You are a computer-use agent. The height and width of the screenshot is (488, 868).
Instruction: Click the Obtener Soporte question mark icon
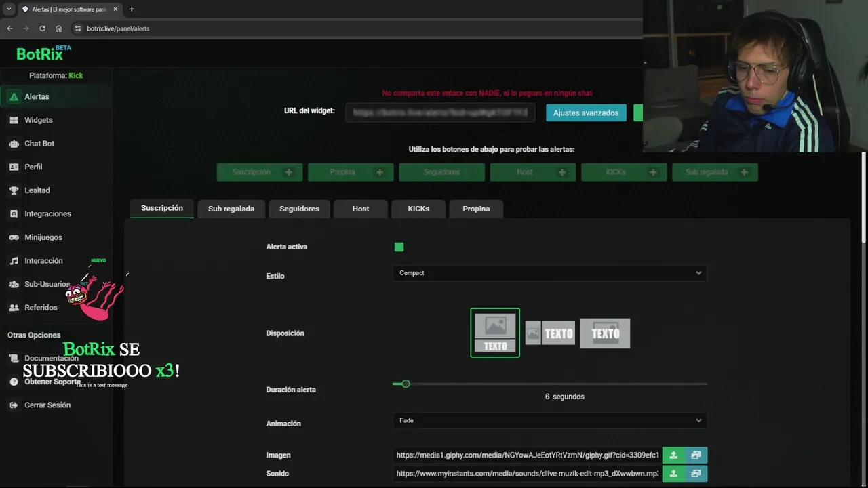pos(14,382)
